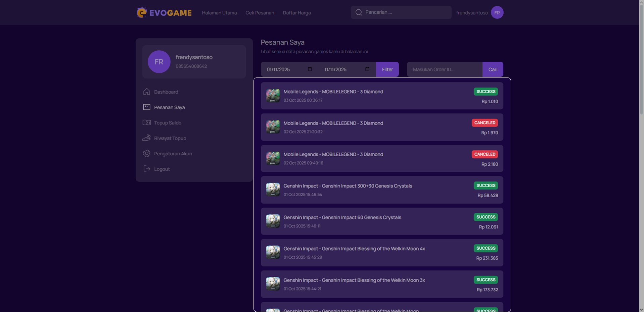
Task: Open Daftar Harga menu
Action: [x=297, y=13]
